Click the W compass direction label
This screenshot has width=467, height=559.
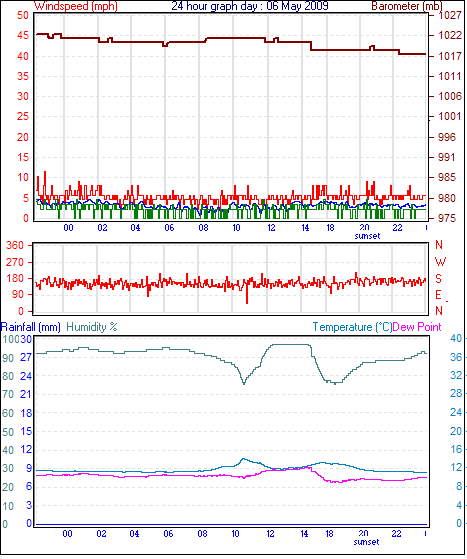(x=440, y=262)
